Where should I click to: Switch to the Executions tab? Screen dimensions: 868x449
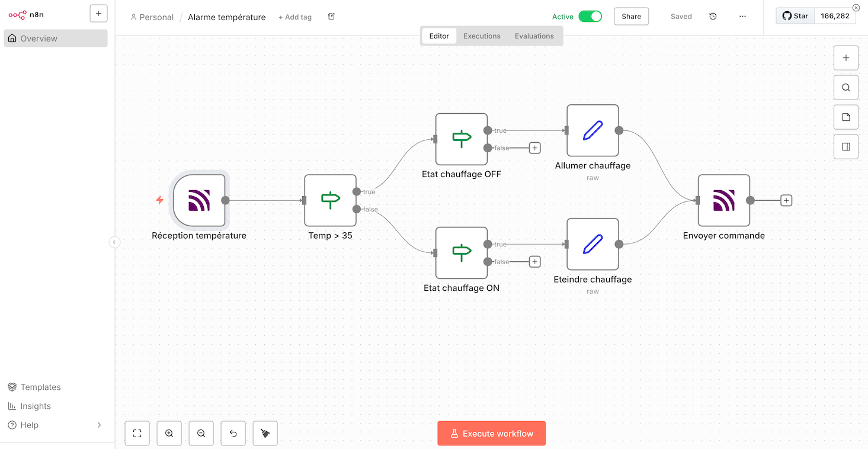(482, 36)
